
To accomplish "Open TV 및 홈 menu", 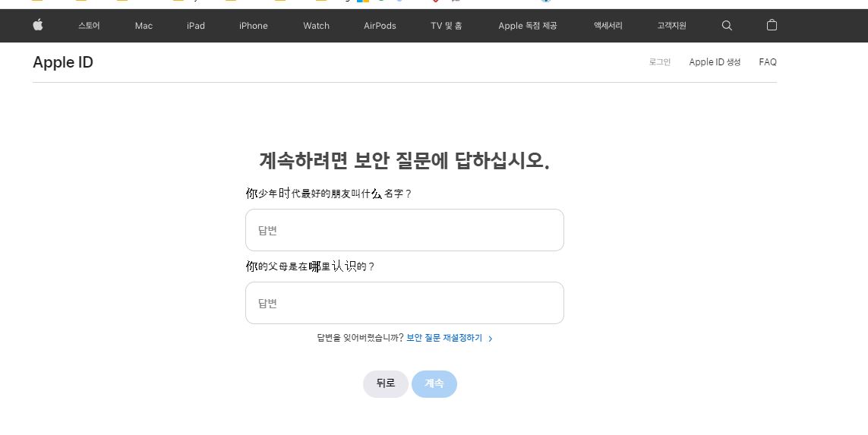I will click(446, 26).
